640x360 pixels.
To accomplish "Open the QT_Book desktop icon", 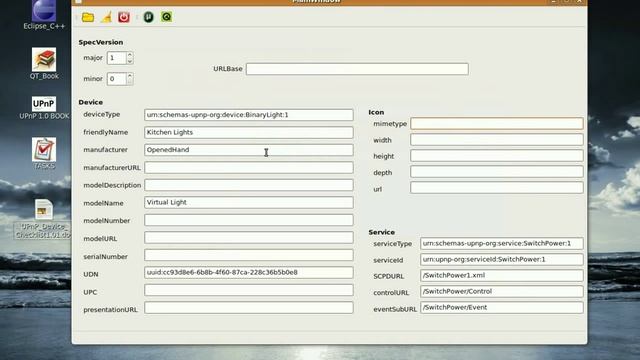I will tap(44, 64).
